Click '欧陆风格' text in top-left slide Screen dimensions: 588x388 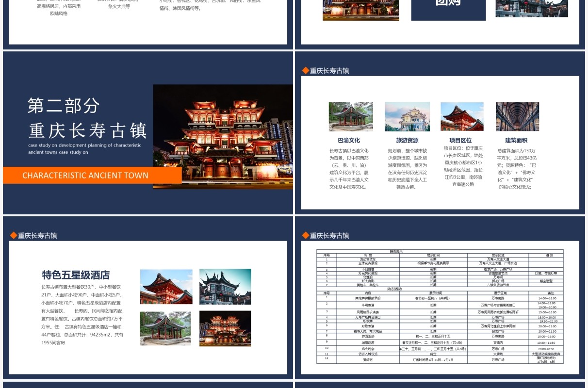click(x=59, y=14)
